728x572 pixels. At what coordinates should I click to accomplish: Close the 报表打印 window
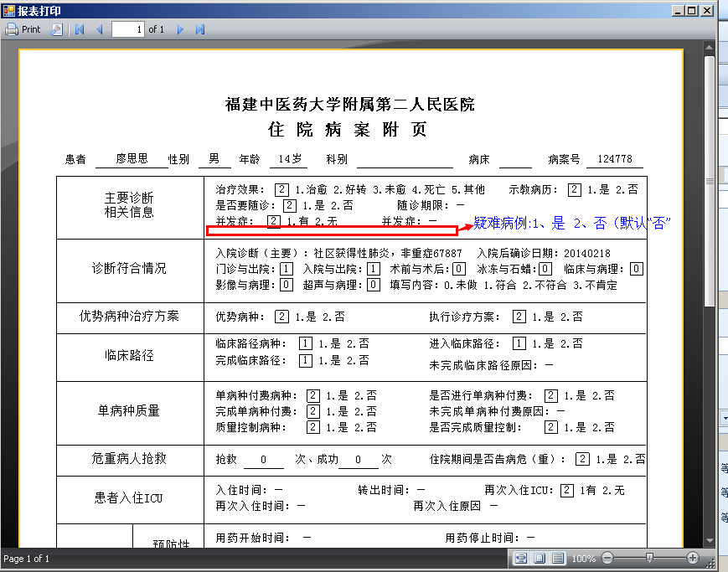pyautogui.click(x=707, y=11)
